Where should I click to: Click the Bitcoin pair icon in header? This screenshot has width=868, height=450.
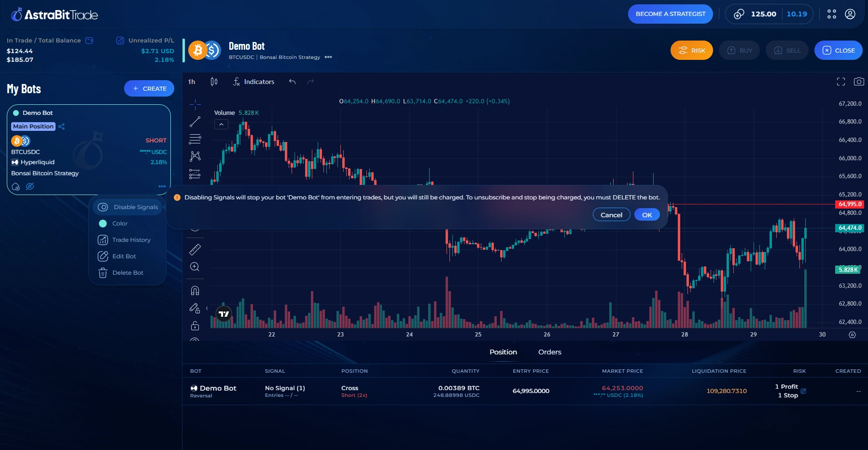coord(204,50)
